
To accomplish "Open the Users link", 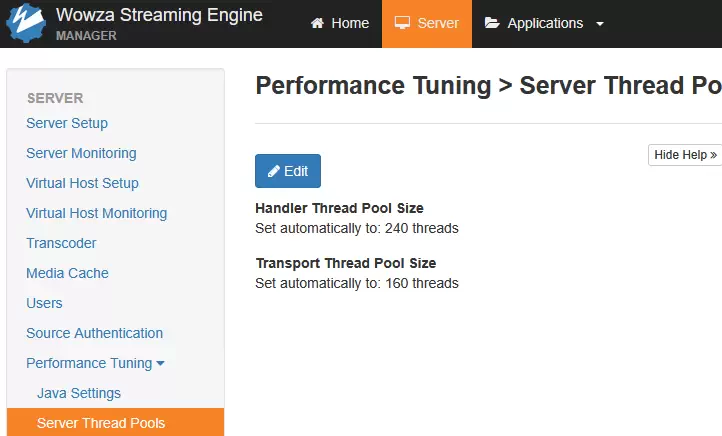I will tap(44, 303).
